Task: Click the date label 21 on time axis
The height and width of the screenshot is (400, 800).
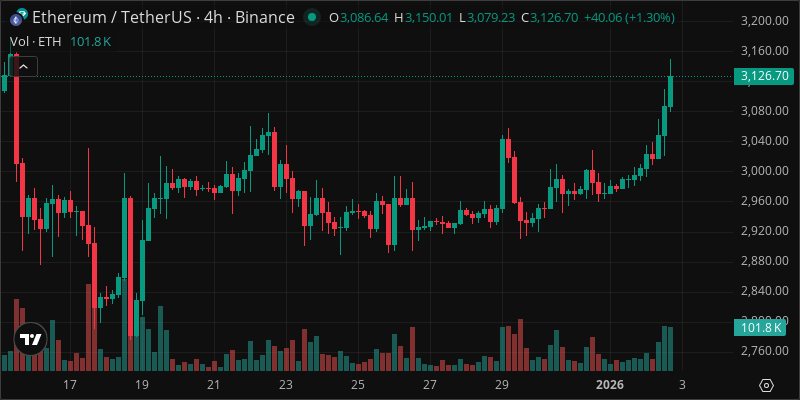Action: click(214, 384)
